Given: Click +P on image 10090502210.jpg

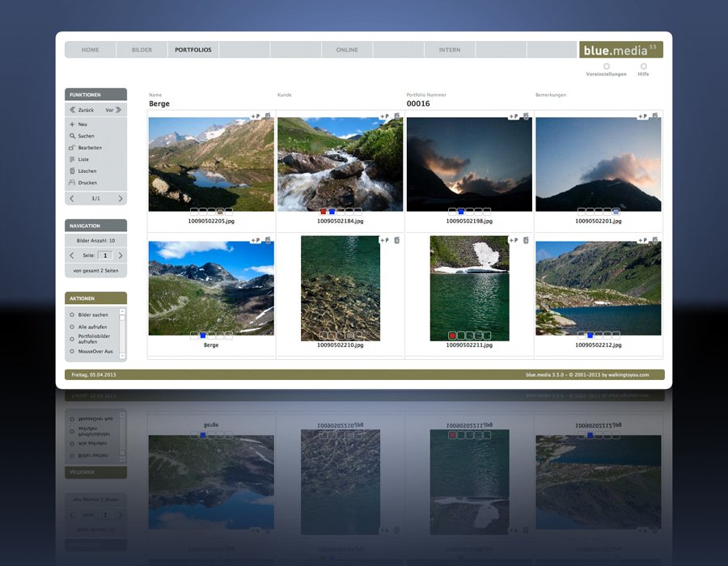Looking at the screenshot, I should 384,240.
